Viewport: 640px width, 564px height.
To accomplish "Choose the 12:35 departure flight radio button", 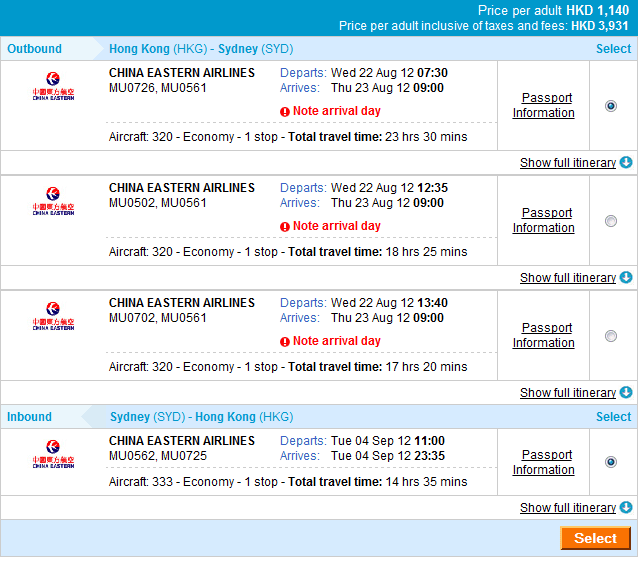I will pos(611,221).
